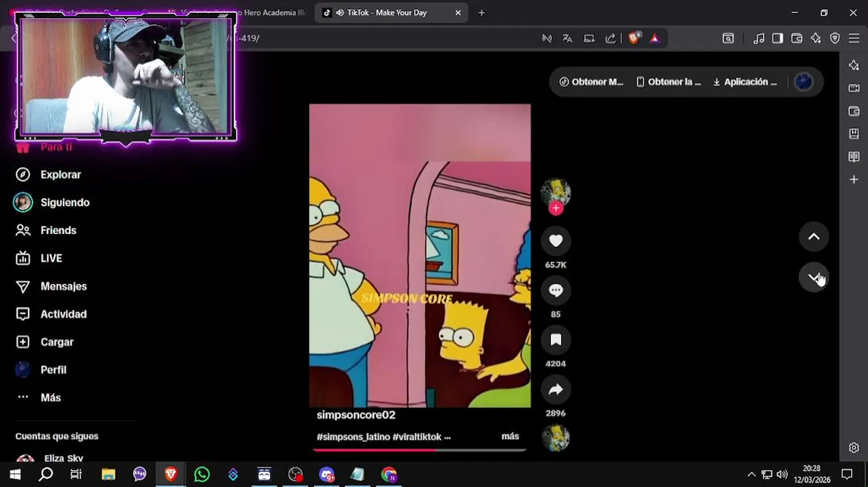
Task: Open OBS Studio from the taskbar
Action: tap(295, 474)
